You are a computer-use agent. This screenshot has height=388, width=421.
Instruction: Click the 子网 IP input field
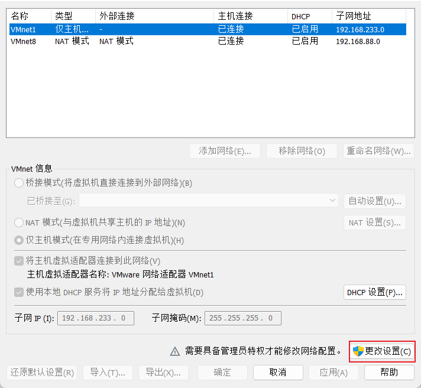click(x=96, y=318)
